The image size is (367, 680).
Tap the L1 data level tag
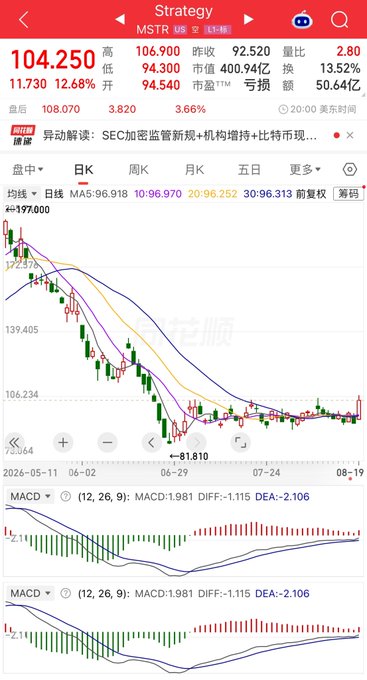coord(218,30)
